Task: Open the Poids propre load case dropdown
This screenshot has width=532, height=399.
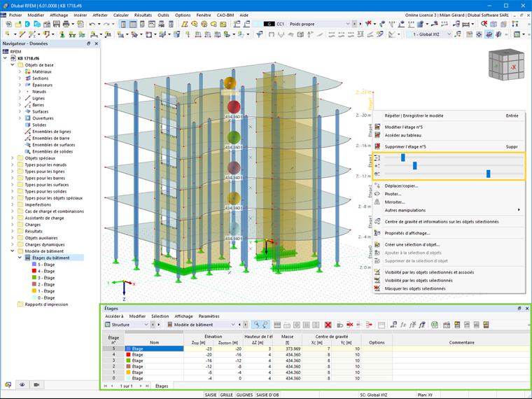Action: (x=348, y=24)
